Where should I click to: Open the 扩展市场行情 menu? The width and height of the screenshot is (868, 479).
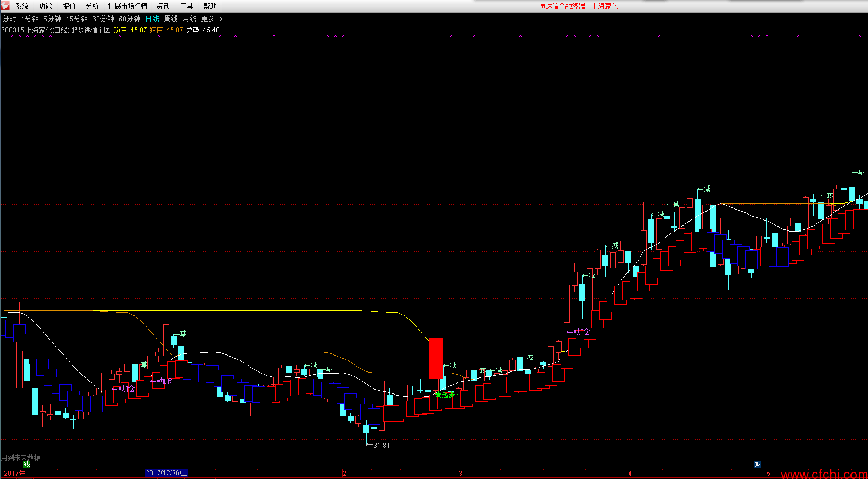pos(128,6)
